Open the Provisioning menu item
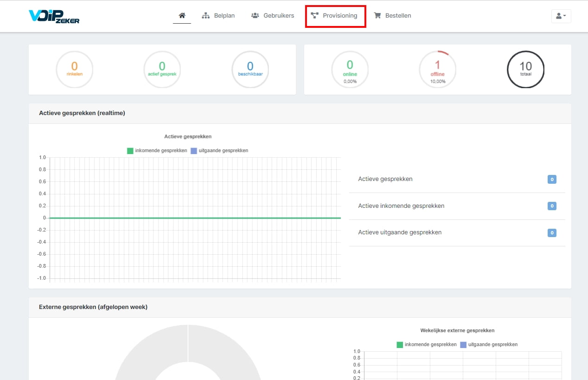This screenshot has height=380, width=588. click(x=334, y=16)
